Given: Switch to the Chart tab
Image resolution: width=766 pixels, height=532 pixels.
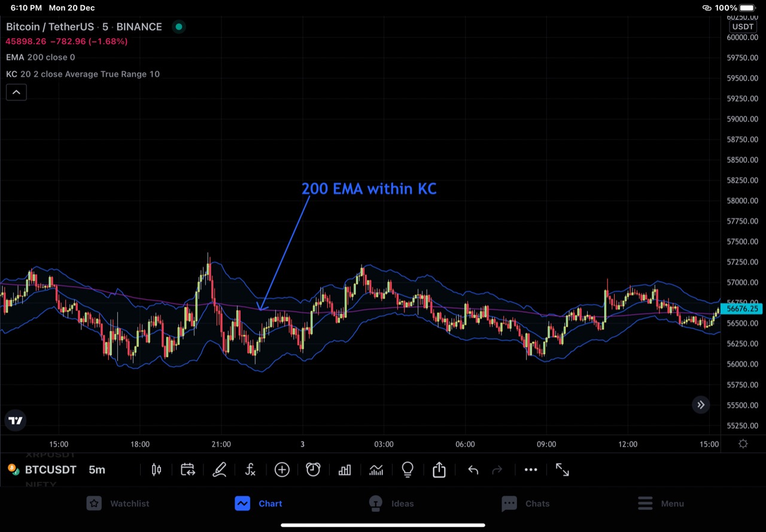Looking at the screenshot, I should click(x=259, y=503).
